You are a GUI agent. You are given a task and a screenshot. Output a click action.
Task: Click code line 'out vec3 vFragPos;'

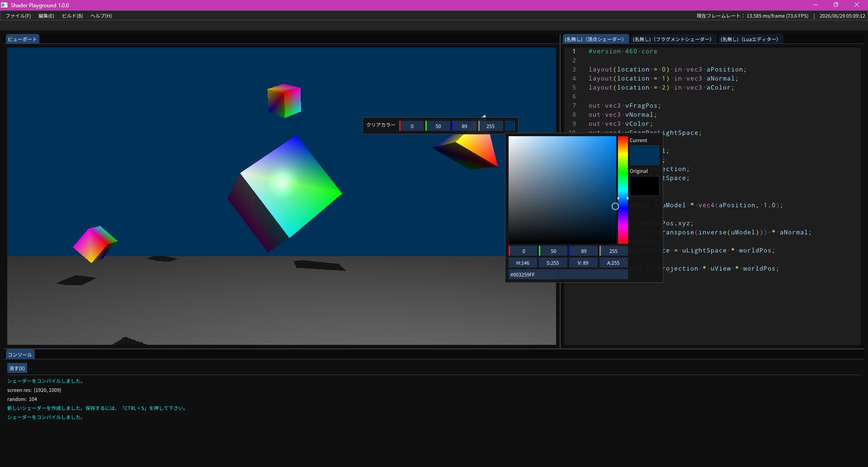(x=624, y=106)
